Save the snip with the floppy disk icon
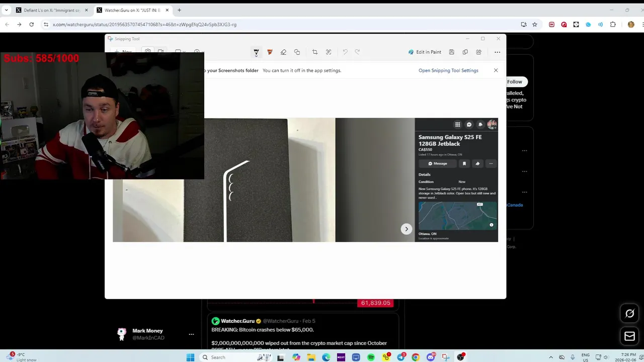This screenshot has width=644, height=362. pyautogui.click(x=451, y=52)
